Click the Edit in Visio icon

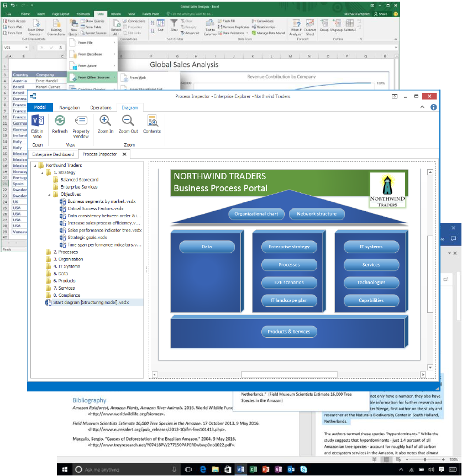pos(38,121)
